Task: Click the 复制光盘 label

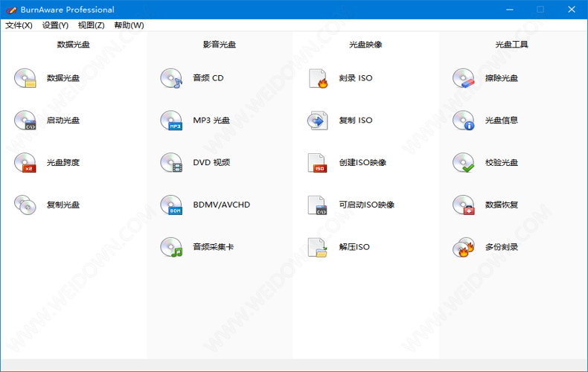Action: click(63, 205)
